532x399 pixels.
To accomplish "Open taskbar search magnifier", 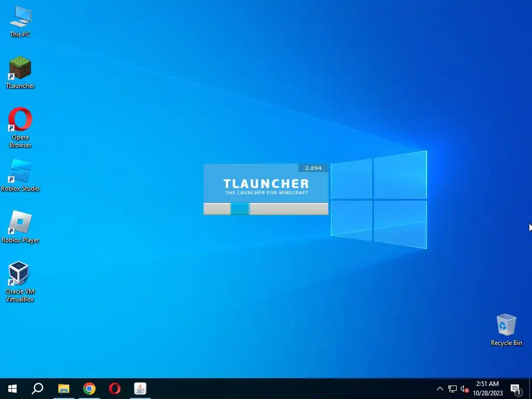I will pos(37,389).
